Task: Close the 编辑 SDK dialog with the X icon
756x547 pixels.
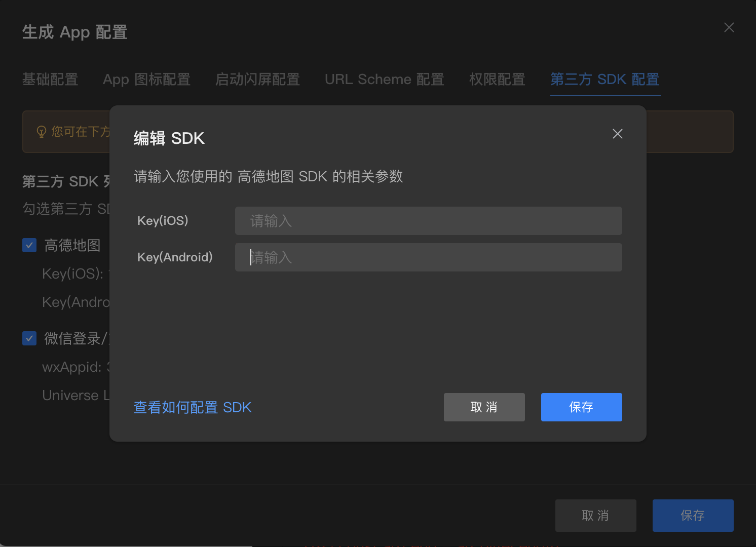Action: (617, 134)
